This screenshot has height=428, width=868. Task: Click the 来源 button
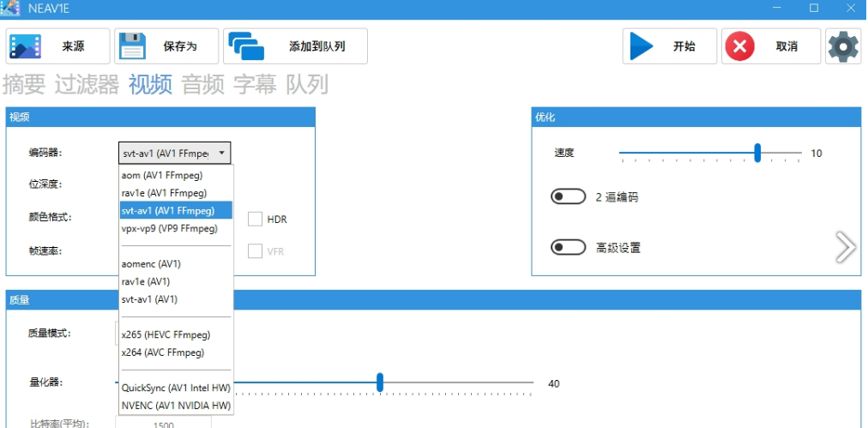point(58,46)
